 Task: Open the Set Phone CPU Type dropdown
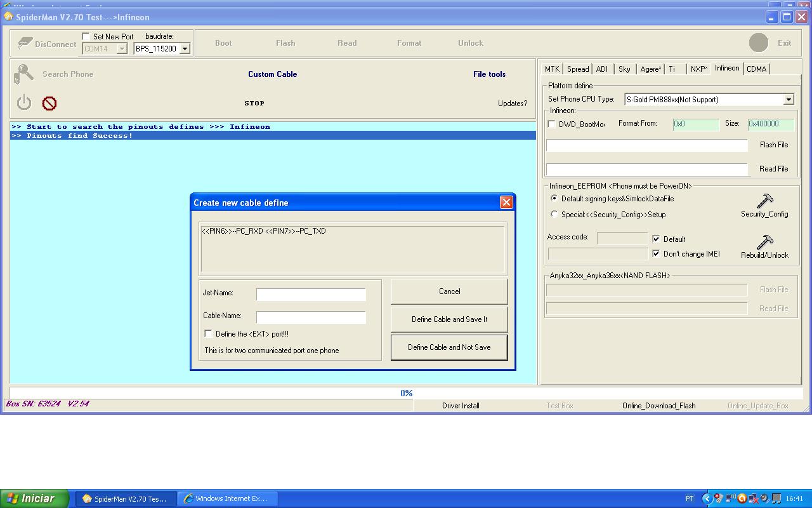pyautogui.click(x=788, y=99)
